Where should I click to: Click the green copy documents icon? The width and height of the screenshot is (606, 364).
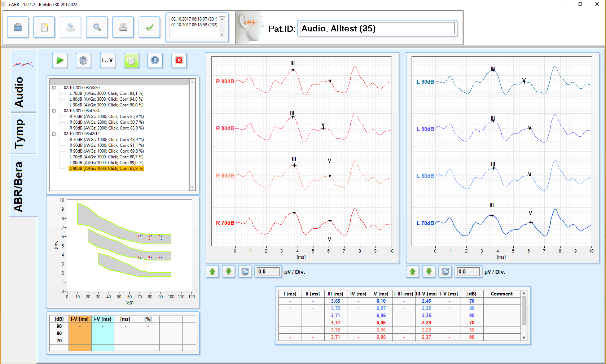[131, 61]
